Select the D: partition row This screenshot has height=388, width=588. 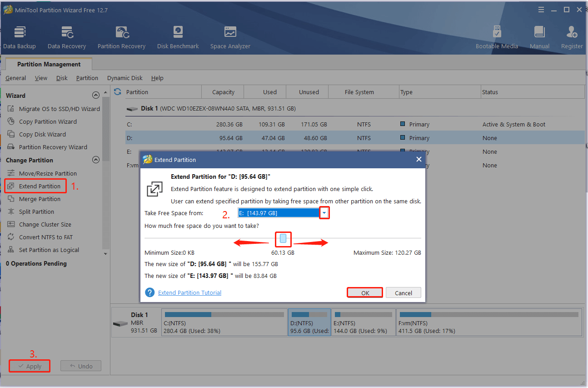pyautogui.click(x=355, y=138)
